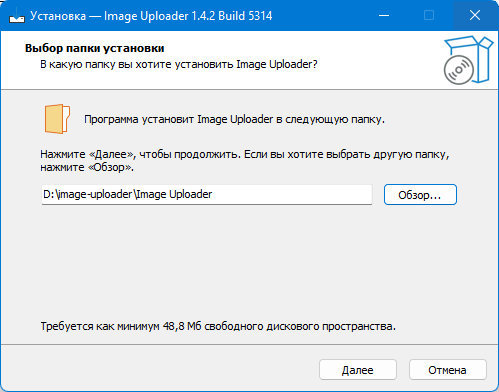Click the required disk space message
Image resolution: width=499 pixels, height=392 pixels.
(218, 326)
